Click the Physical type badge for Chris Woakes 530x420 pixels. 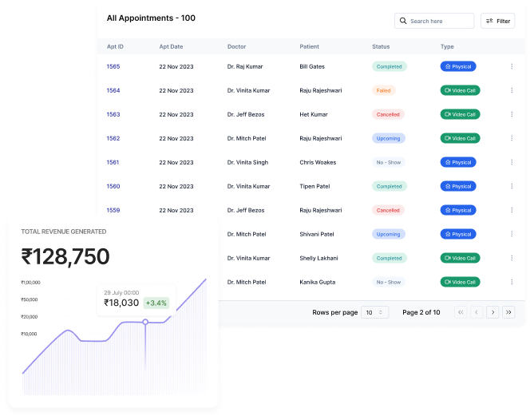click(458, 162)
